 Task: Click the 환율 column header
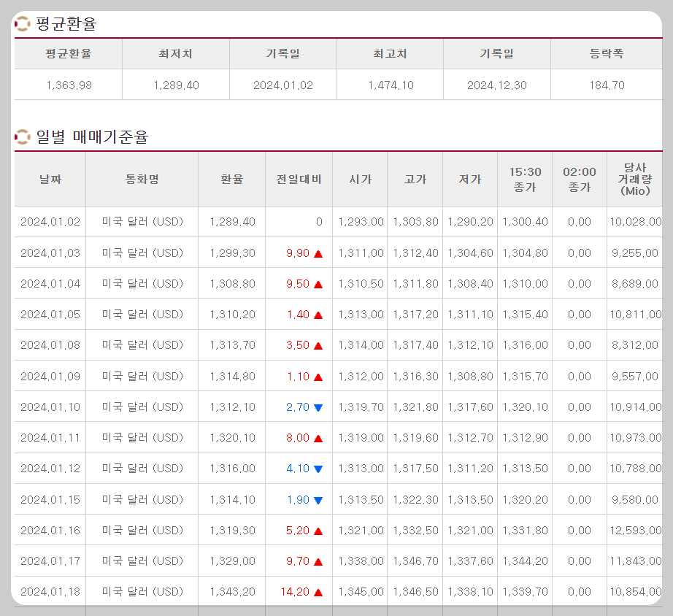tap(232, 179)
